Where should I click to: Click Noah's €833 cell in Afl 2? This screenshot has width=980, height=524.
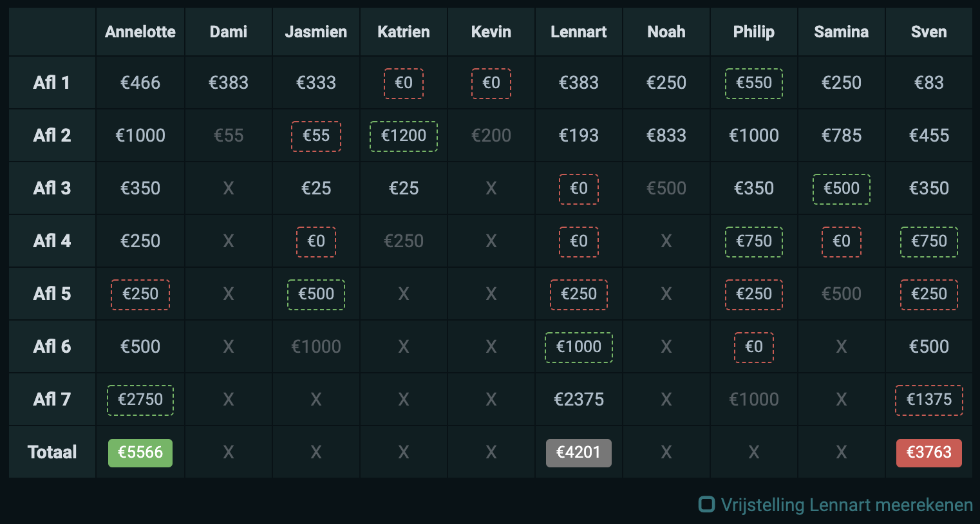tap(666, 136)
